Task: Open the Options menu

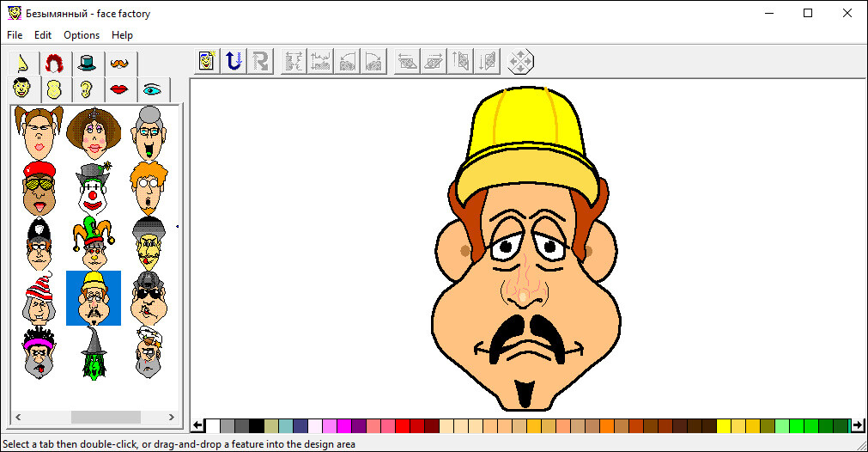Action: [82, 35]
